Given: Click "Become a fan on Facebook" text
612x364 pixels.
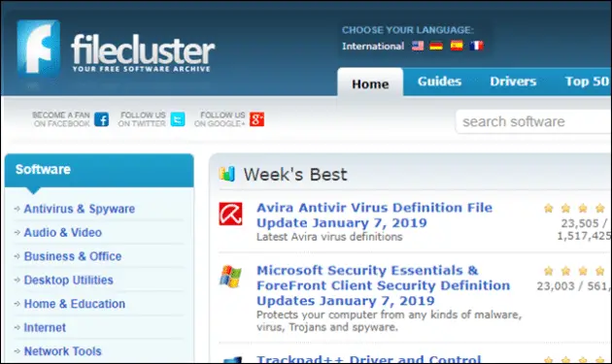Looking at the screenshot, I should (61, 119).
